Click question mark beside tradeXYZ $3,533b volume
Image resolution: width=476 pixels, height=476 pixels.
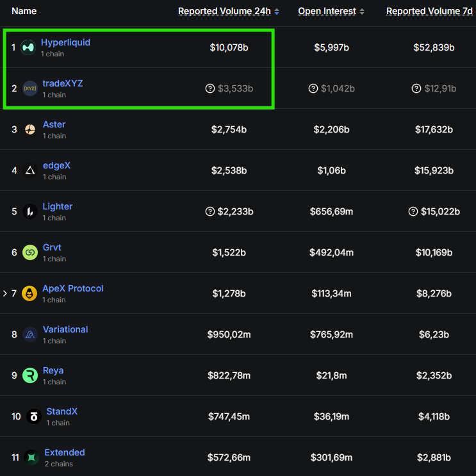(x=210, y=88)
